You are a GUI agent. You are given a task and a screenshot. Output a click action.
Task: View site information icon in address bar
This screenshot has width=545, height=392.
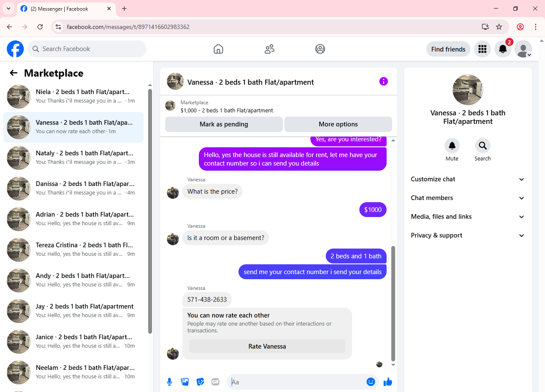59,27
